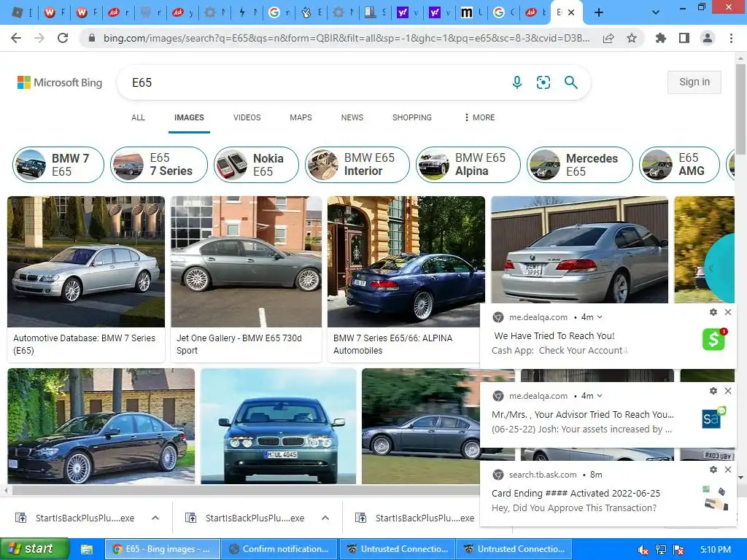Close the Cash App notification

click(728, 312)
